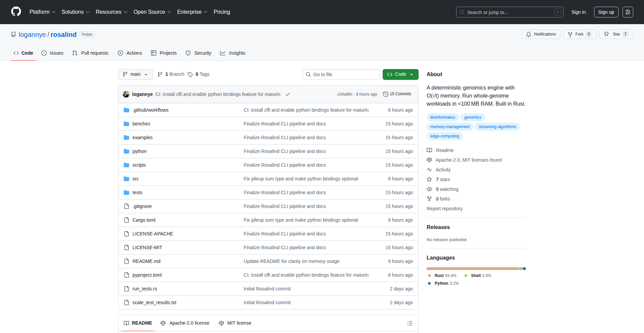Click the green commit status checkmark
This screenshot has width=644, height=333.
[x=287, y=94]
